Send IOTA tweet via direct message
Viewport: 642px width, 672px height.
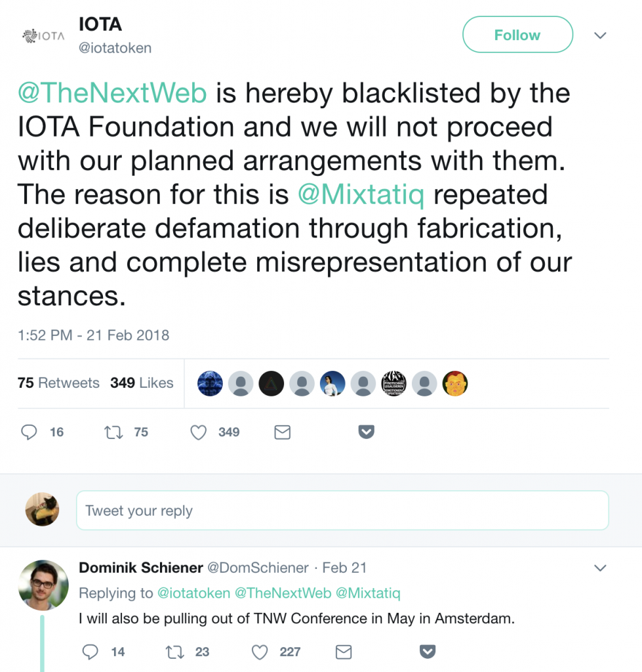(282, 432)
